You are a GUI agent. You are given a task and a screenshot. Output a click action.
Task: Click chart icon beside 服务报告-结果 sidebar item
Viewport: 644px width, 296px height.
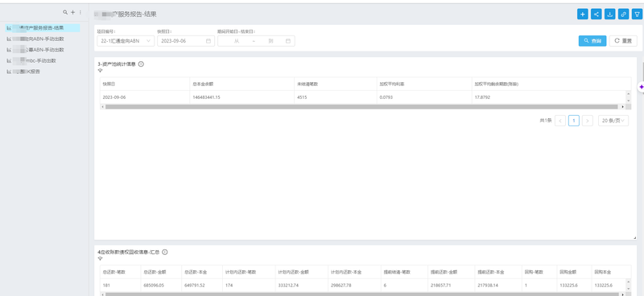point(9,28)
